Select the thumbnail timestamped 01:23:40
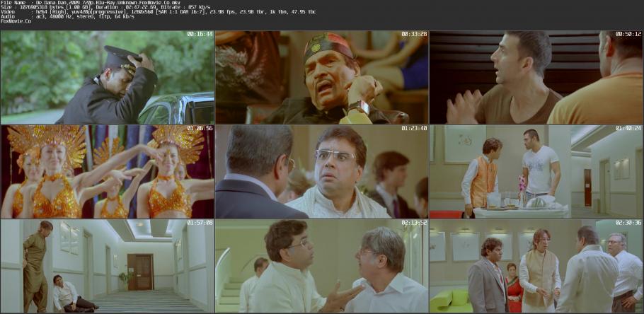644x314 pixels. (321, 172)
